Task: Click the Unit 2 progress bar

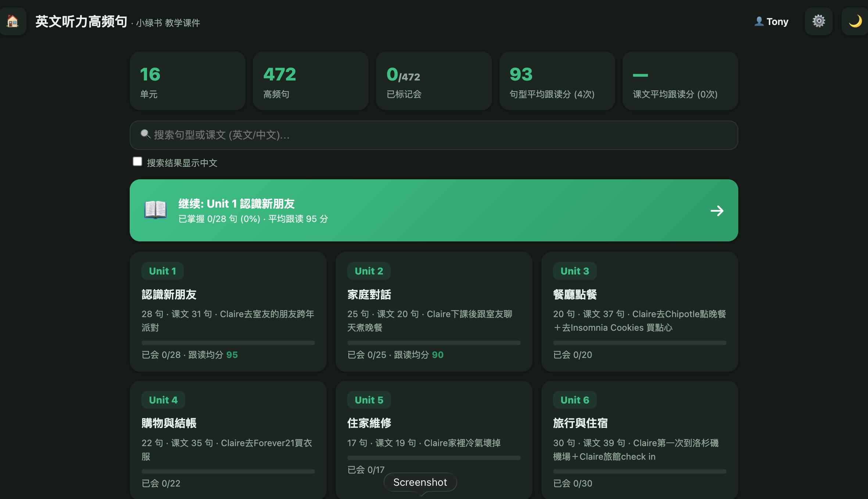Action: pos(434,343)
